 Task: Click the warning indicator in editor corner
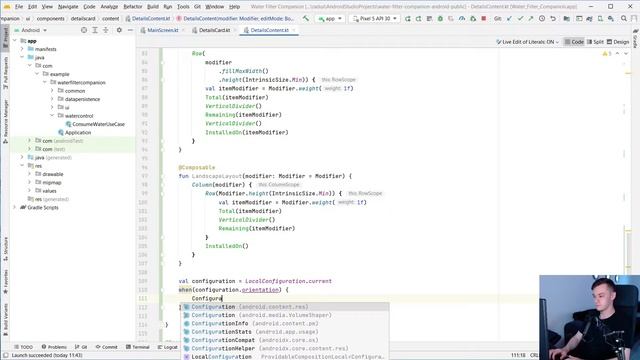coord(607,53)
